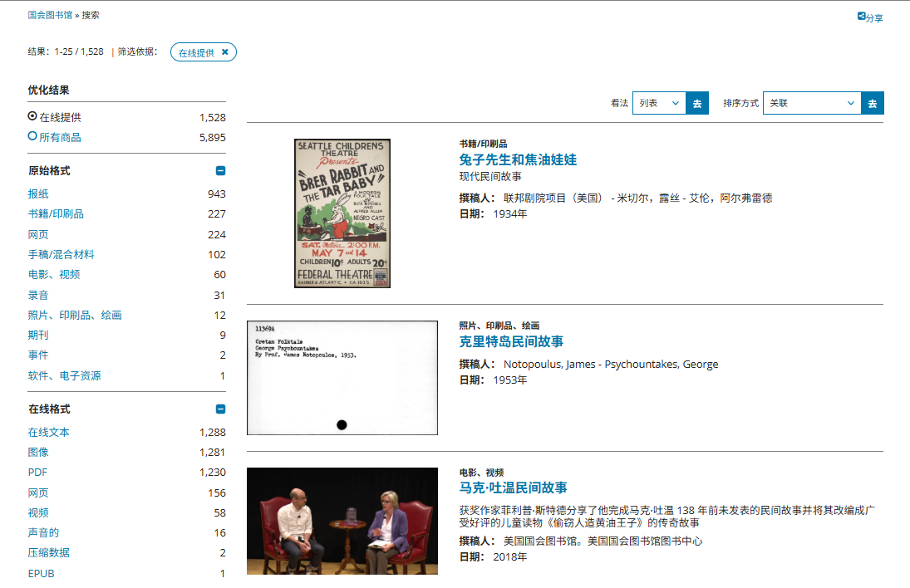910x588 pixels.
Task: Select the 在线提供 radio option
Action: pyautogui.click(x=32, y=116)
